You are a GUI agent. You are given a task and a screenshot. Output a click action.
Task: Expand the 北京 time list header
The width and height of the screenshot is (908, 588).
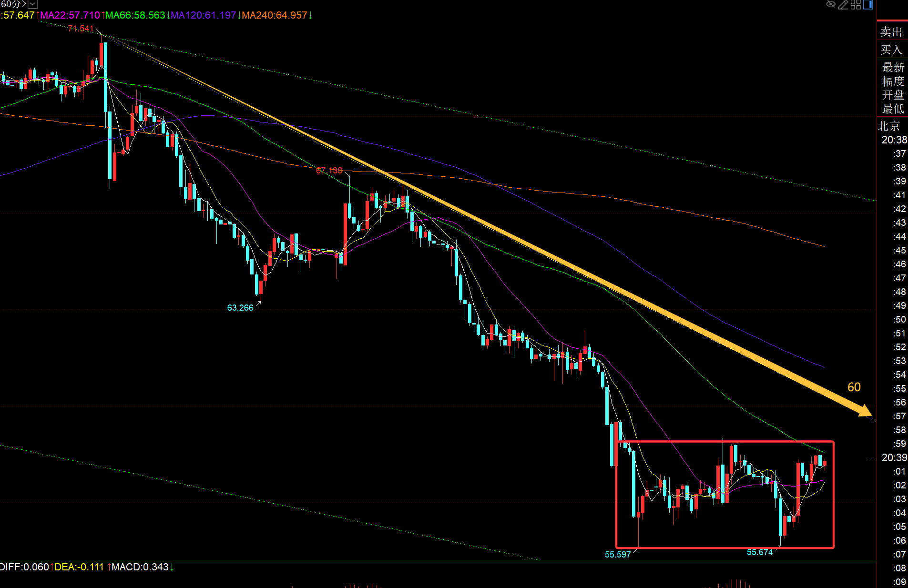click(889, 126)
